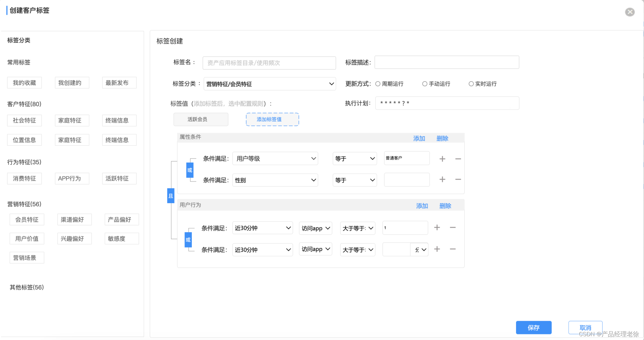Select 手动运行 update mode
Image resolution: width=644 pixels, height=340 pixels.
[x=425, y=84]
